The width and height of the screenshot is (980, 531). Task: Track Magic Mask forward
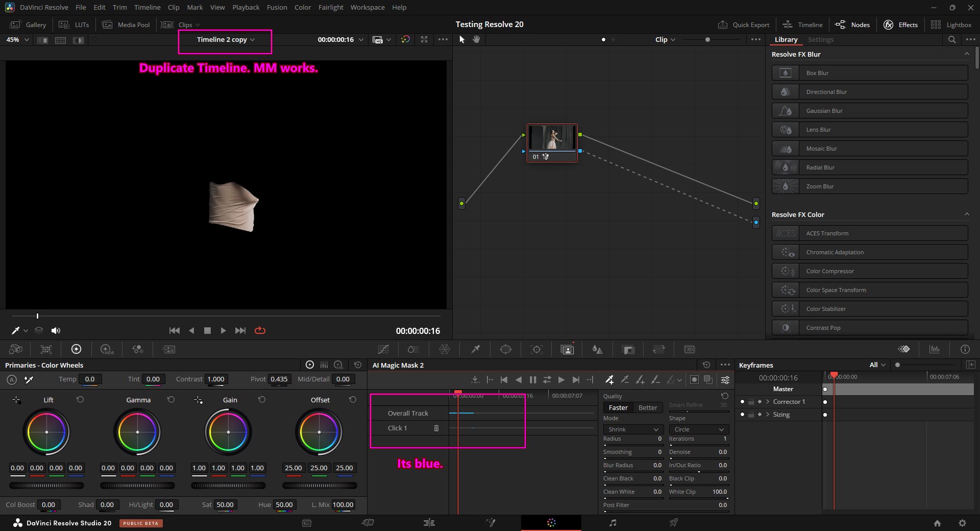561,379
